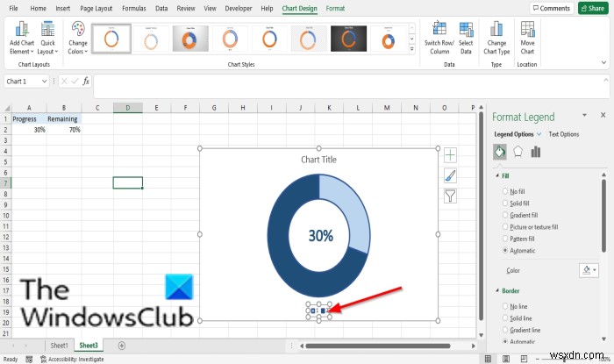The height and width of the screenshot is (364, 614).
Task: Select Gradient fill radio button
Action: pos(505,215)
